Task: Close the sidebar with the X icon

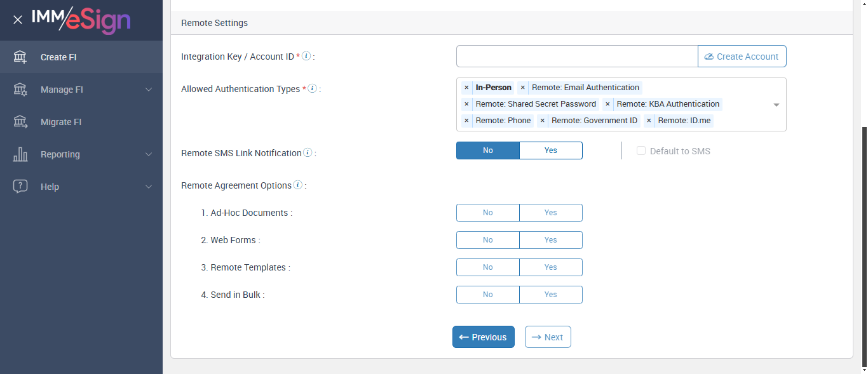Action: 18,20
